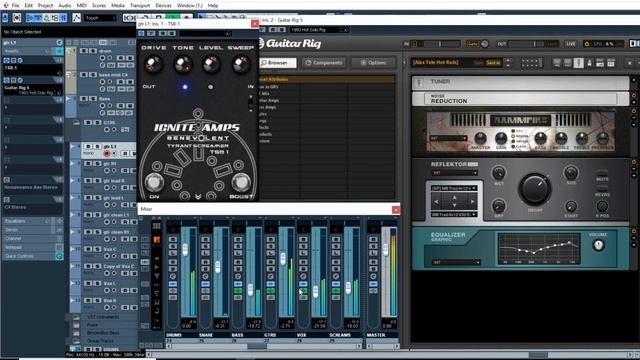Click the DRUMS channel fader in the Mixer
Image resolution: width=640 pixels, height=360 pixels.
point(185,249)
